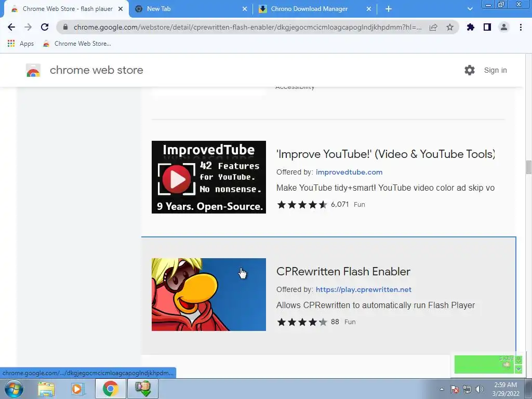This screenshot has height=399, width=532.
Task: Click the address bar URL
Action: (247, 27)
